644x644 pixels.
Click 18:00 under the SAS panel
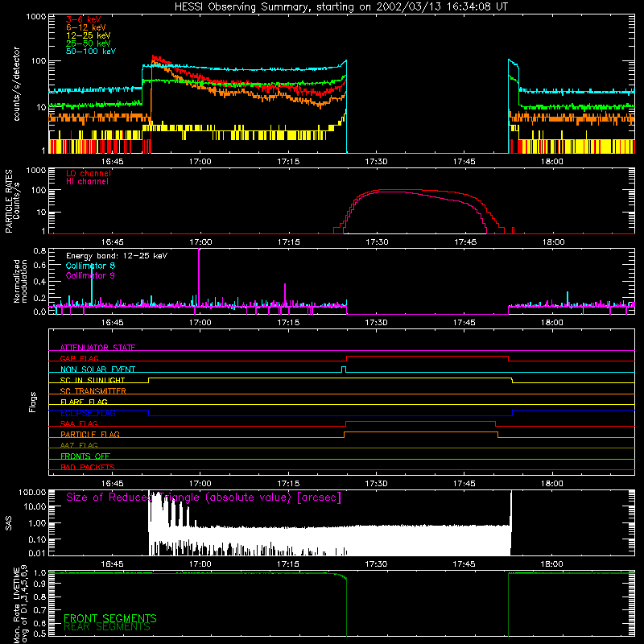(551, 564)
